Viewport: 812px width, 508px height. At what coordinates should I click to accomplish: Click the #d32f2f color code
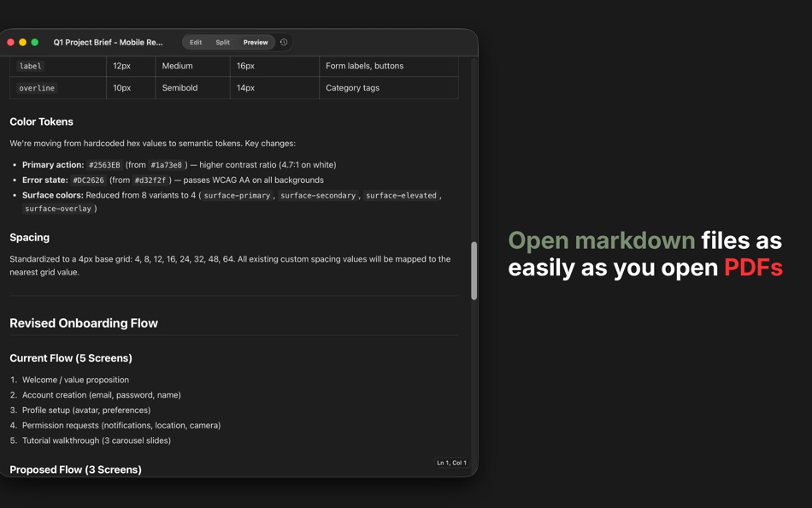coord(150,180)
